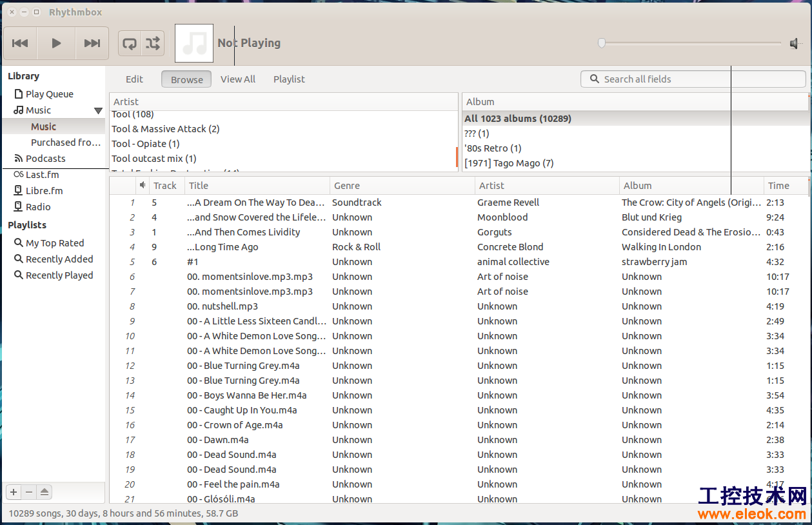Open the Recently Added playlist
The height and width of the screenshot is (525, 812).
coord(53,259)
